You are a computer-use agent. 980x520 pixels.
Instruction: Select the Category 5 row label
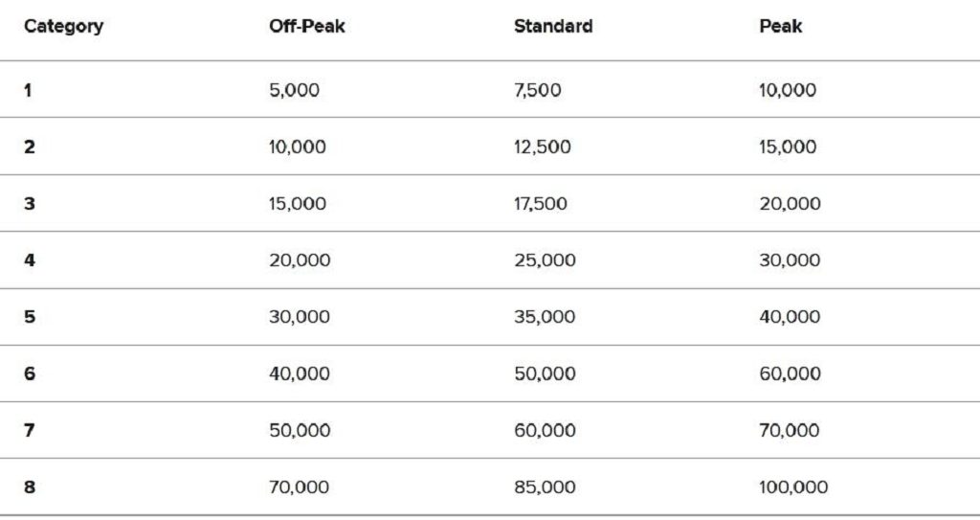[x=30, y=317]
